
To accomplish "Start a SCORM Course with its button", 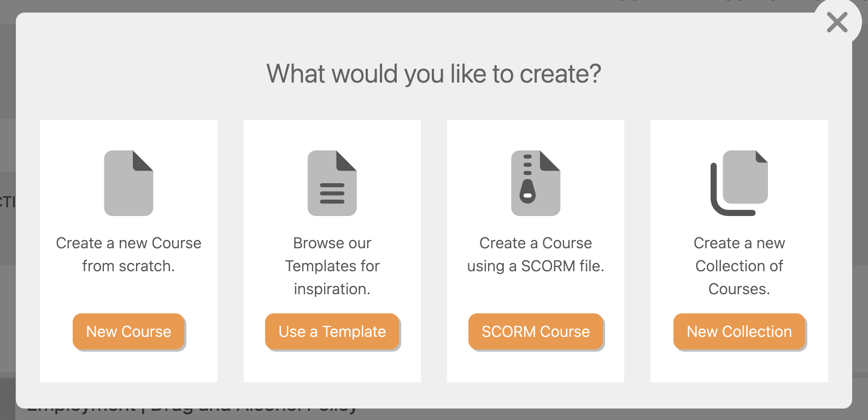I will [x=536, y=331].
